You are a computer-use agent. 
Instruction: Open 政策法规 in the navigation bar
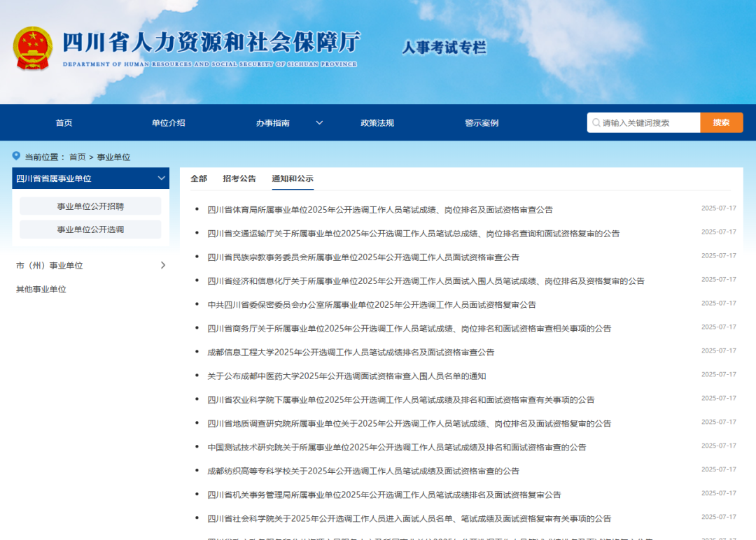click(x=377, y=123)
